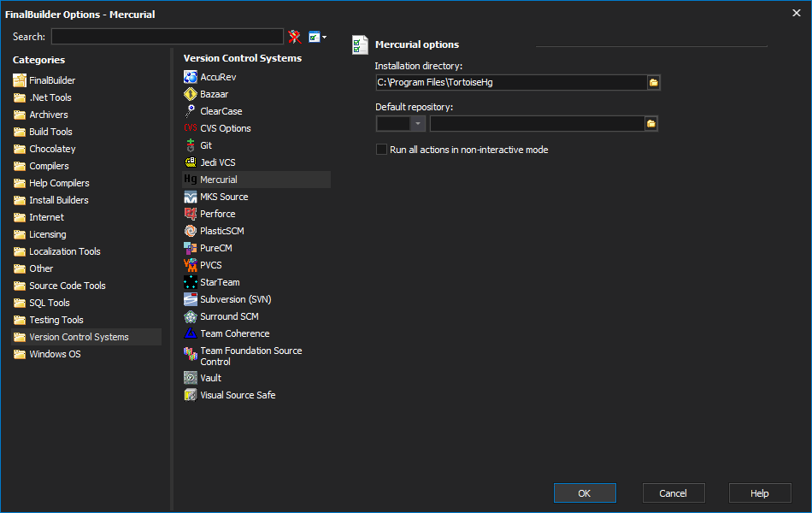Close the FinalBuilder Options dialog
Screen dimensions: 812x513
[797, 13]
